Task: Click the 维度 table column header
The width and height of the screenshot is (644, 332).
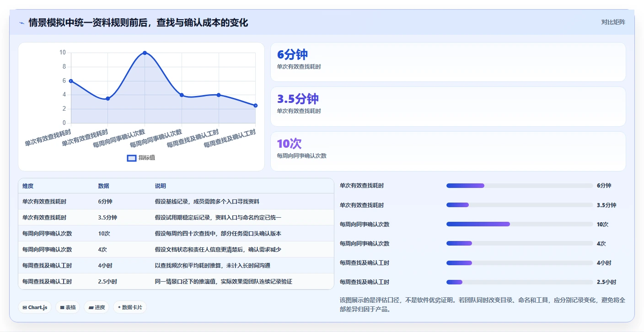Action: pyautogui.click(x=28, y=186)
